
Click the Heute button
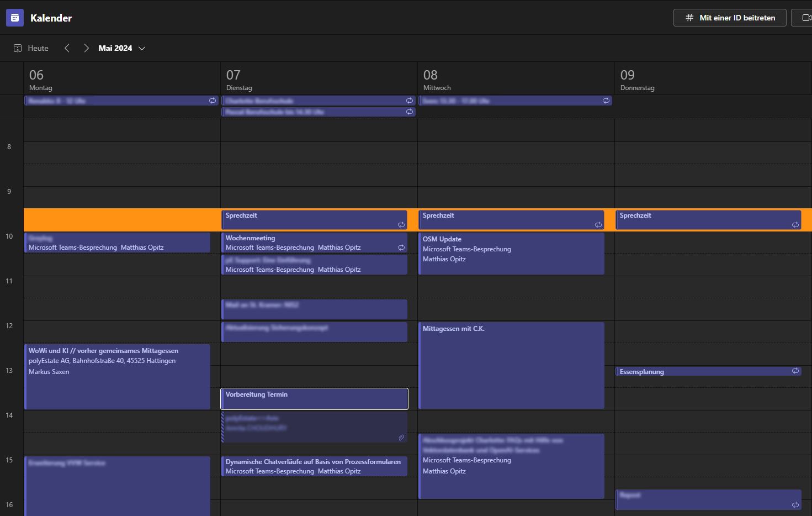[x=31, y=48]
